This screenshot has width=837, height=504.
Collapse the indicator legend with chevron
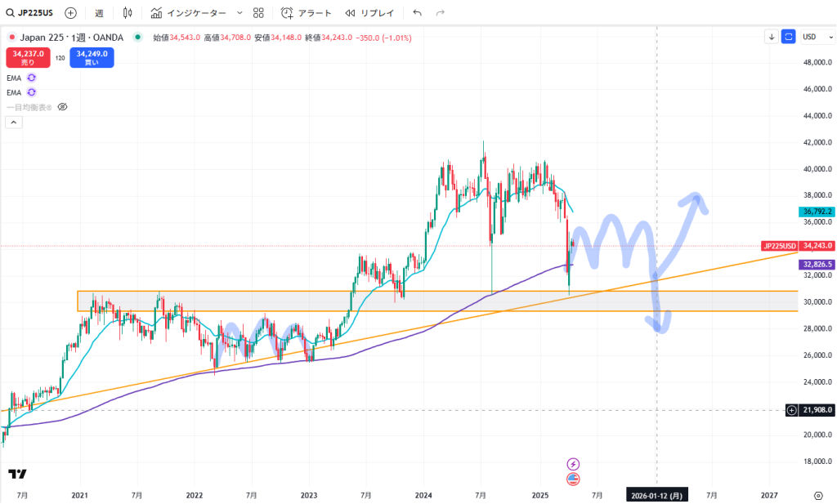(x=14, y=123)
